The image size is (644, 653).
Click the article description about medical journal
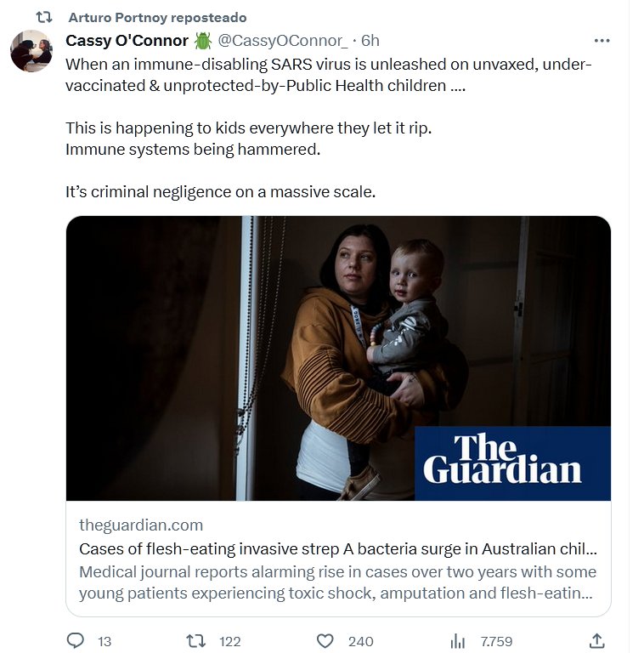point(337,582)
